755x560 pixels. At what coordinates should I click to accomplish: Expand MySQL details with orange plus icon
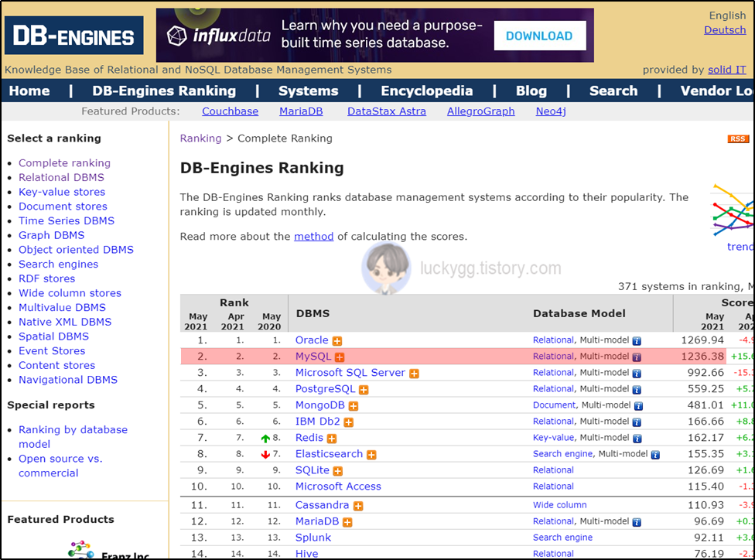[x=340, y=357]
